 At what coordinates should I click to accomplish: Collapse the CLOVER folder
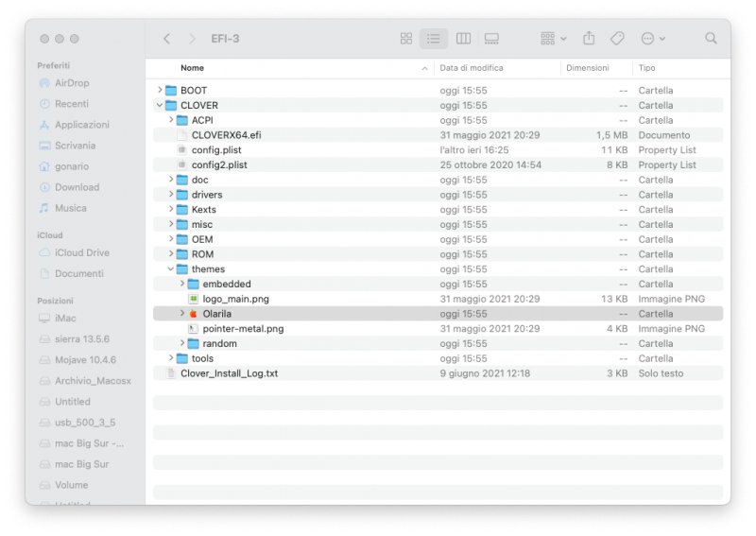[x=160, y=105]
